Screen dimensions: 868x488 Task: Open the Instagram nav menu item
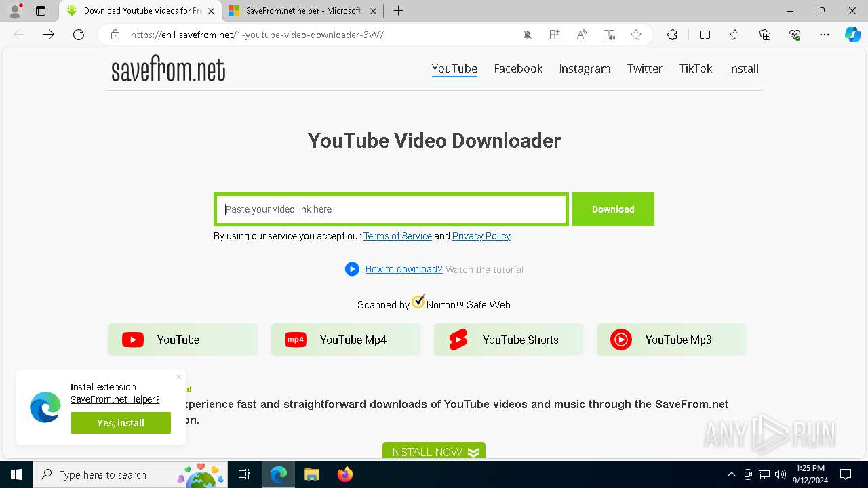point(585,68)
